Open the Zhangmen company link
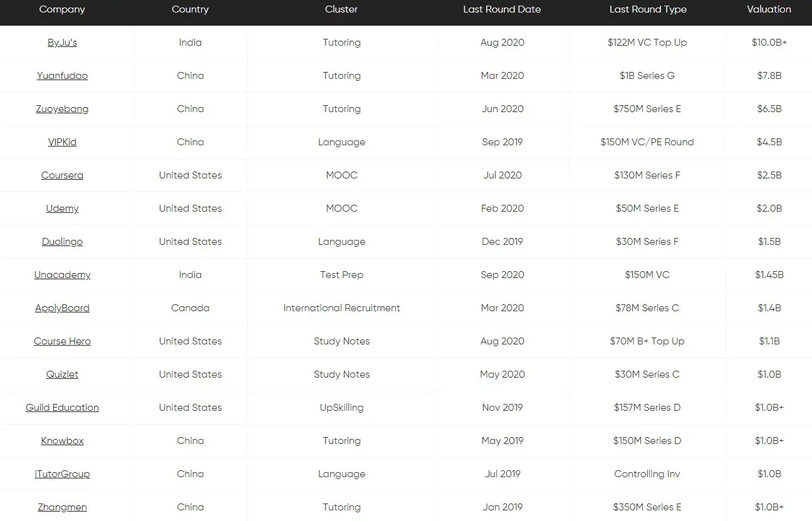Image resolution: width=812 pixels, height=521 pixels. [x=62, y=507]
